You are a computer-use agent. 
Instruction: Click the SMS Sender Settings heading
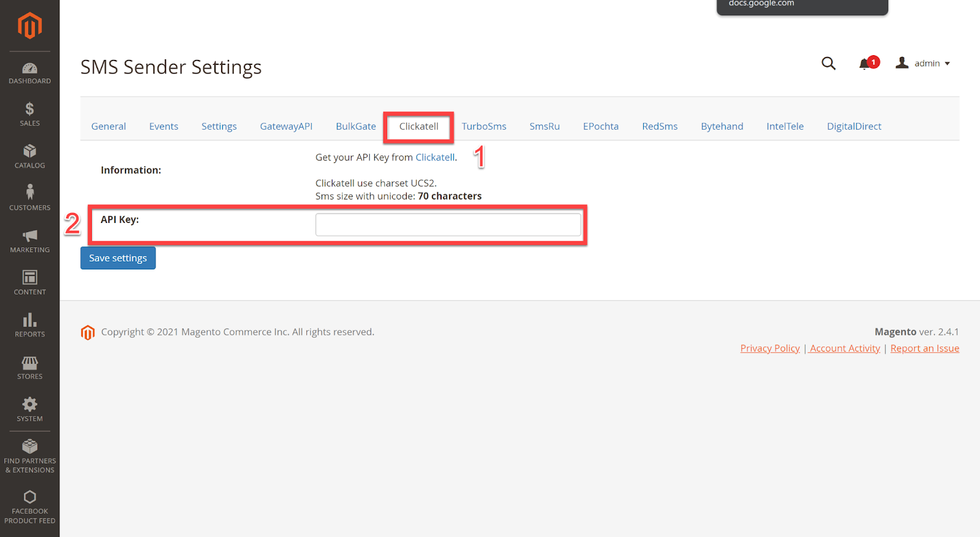171,67
